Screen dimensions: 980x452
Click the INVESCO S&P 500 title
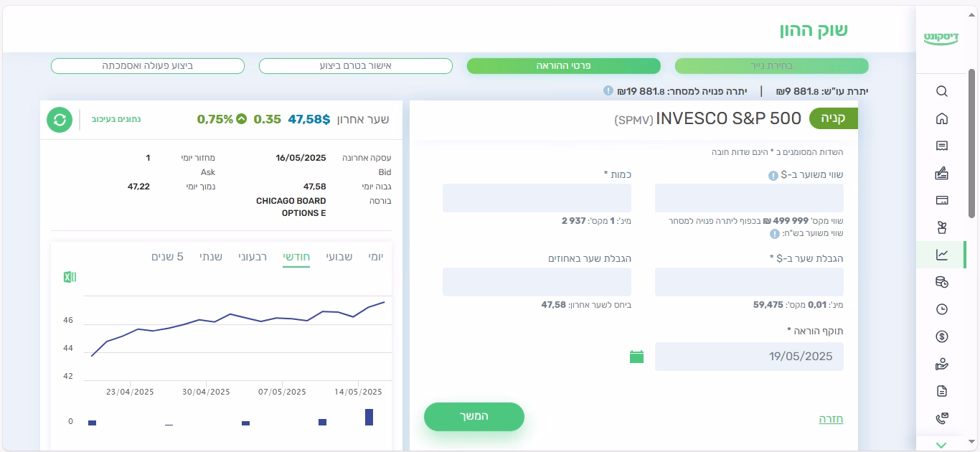729,119
